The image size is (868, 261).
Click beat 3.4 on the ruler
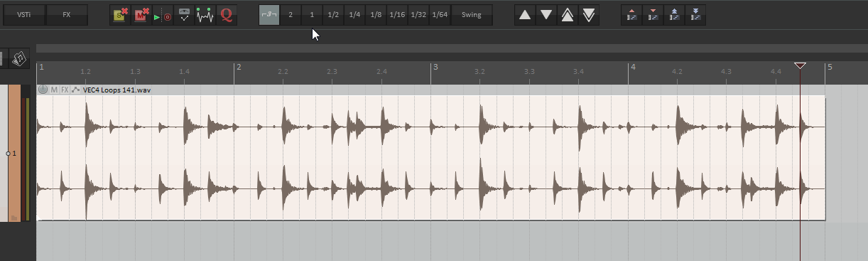(x=578, y=72)
